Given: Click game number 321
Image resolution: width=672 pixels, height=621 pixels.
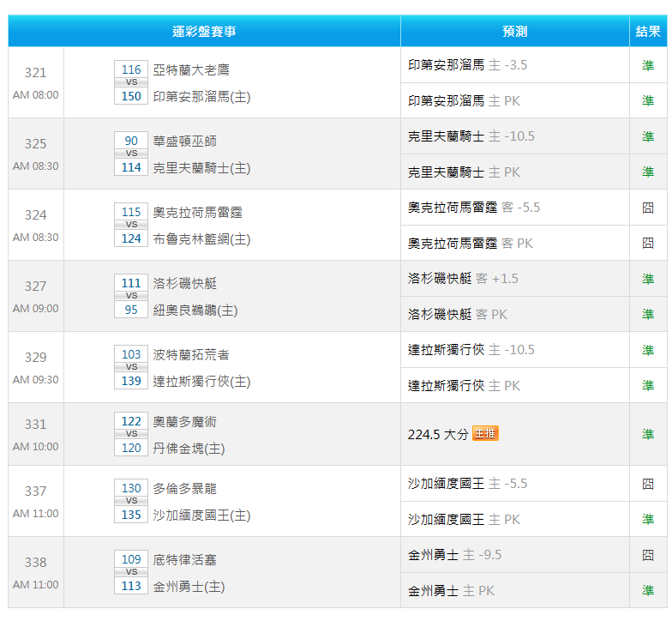Looking at the screenshot, I should click(35, 72).
